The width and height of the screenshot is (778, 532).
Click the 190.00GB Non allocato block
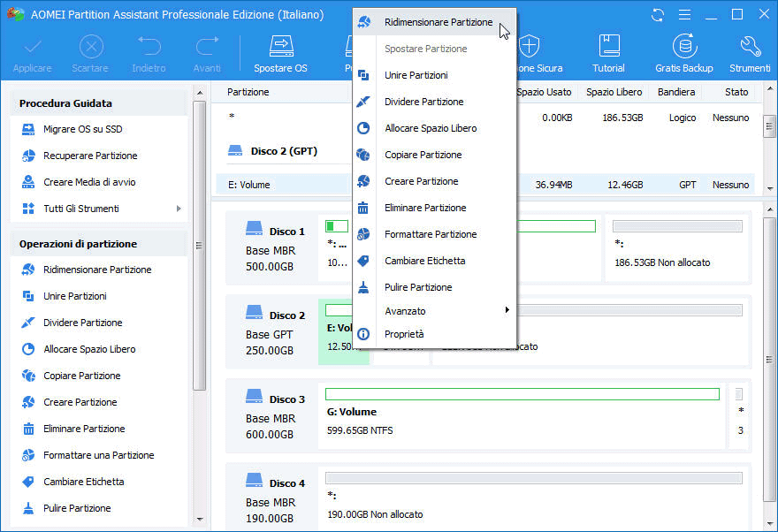pyautogui.click(x=534, y=498)
